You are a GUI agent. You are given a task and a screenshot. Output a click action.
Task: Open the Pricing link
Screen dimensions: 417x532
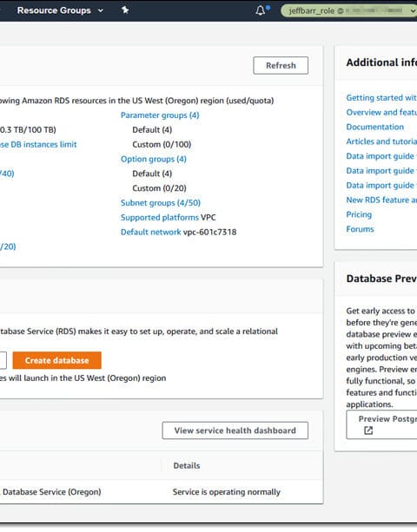point(359,214)
